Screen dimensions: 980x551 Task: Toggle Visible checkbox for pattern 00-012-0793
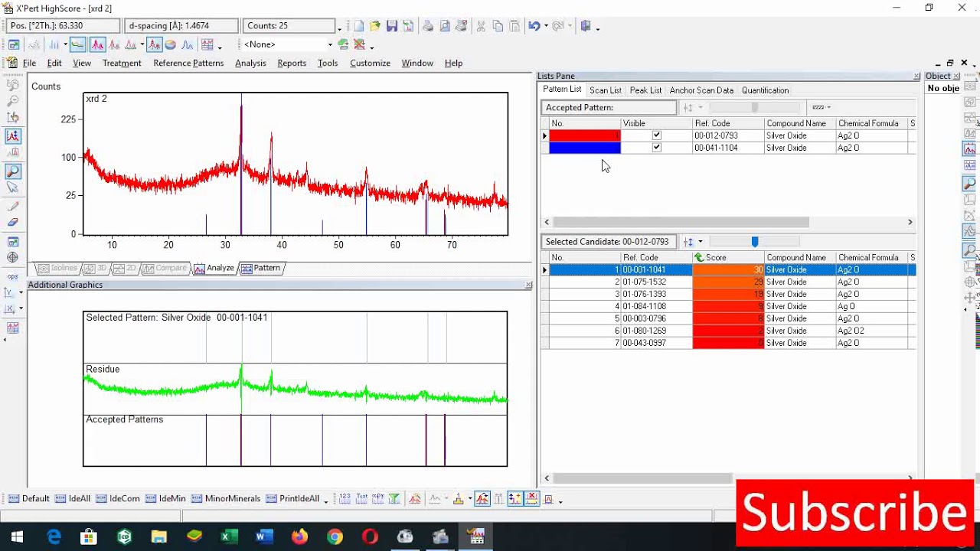[x=656, y=135]
